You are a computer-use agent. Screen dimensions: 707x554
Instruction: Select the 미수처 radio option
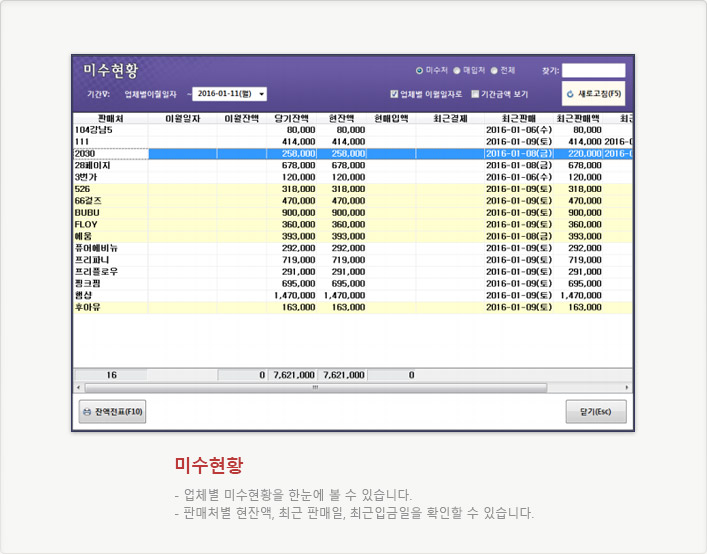pos(420,71)
